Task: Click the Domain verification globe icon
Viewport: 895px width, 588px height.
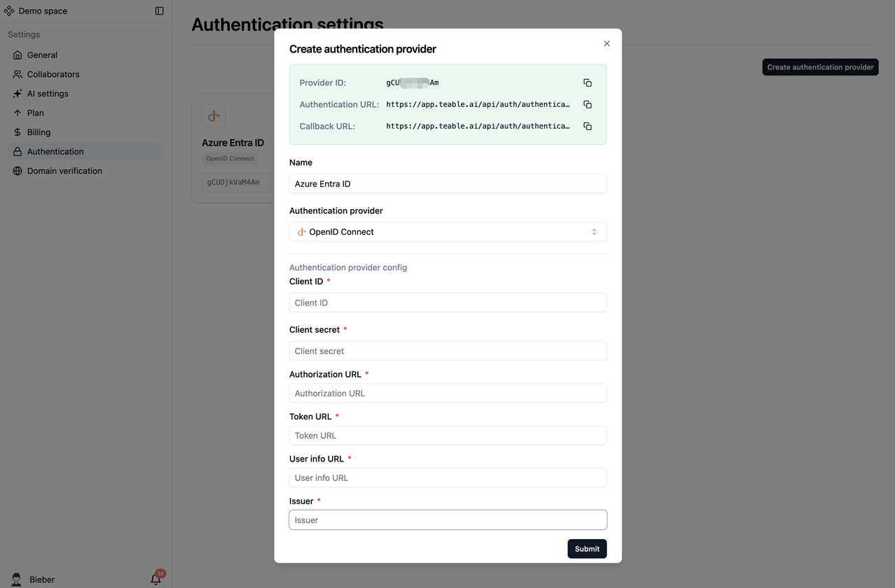Action: click(17, 171)
